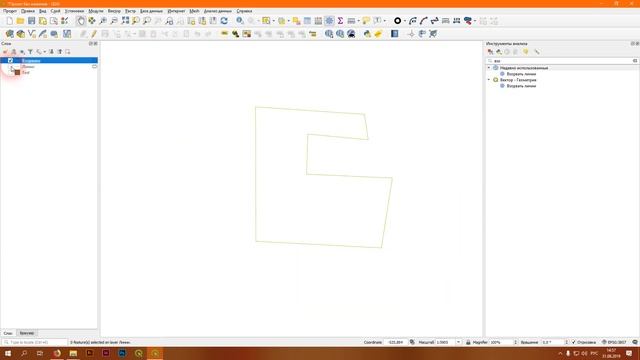640x360 pixels.
Task: Open a project with the folder icon
Action: click(x=20, y=21)
